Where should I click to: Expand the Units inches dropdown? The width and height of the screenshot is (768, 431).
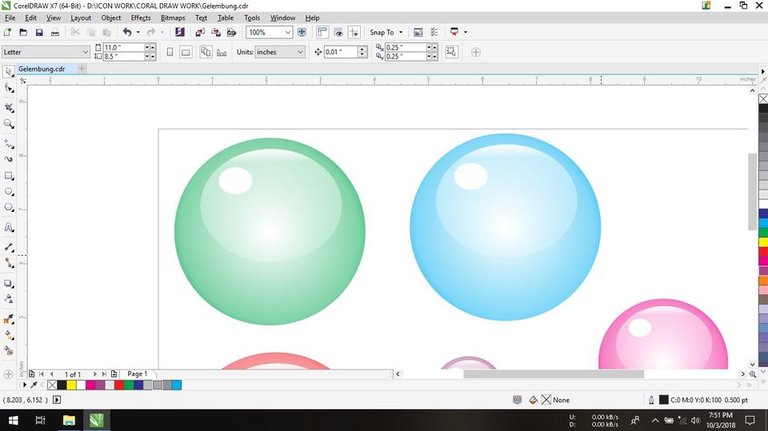300,52
